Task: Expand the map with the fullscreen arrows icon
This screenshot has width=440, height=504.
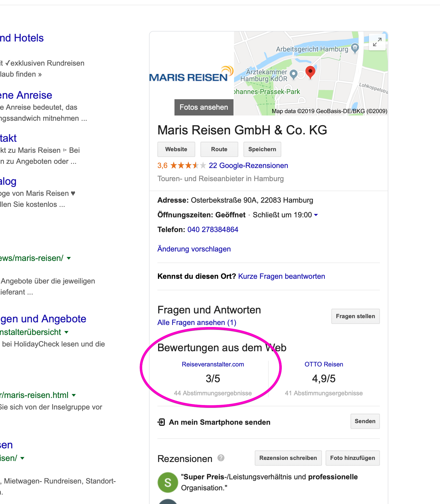Action: [x=377, y=42]
